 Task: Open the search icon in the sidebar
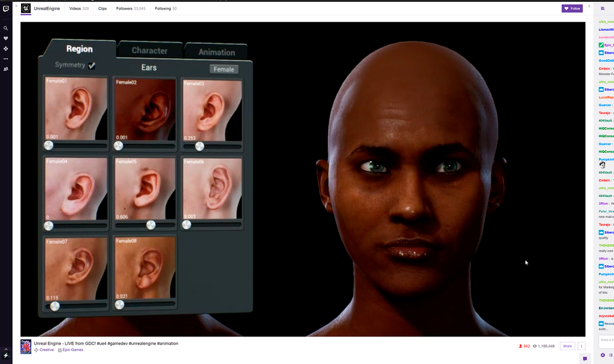[x=6, y=28]
